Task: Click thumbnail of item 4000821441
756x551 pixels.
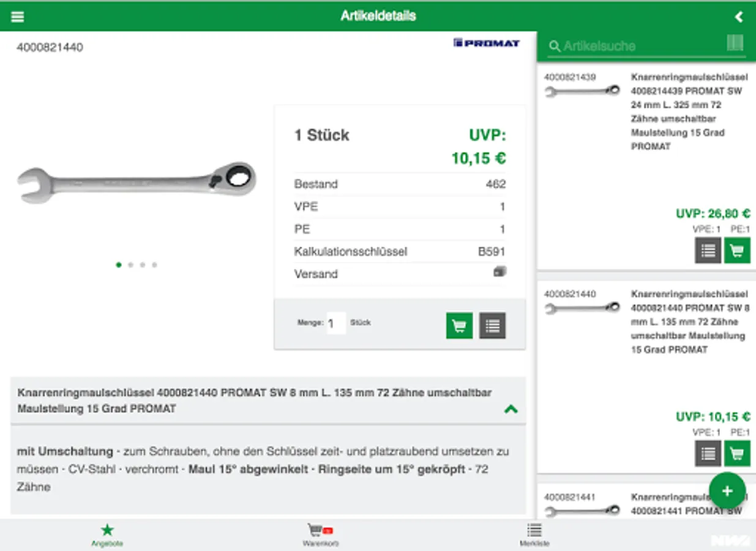Action: [x=582, y=510]
